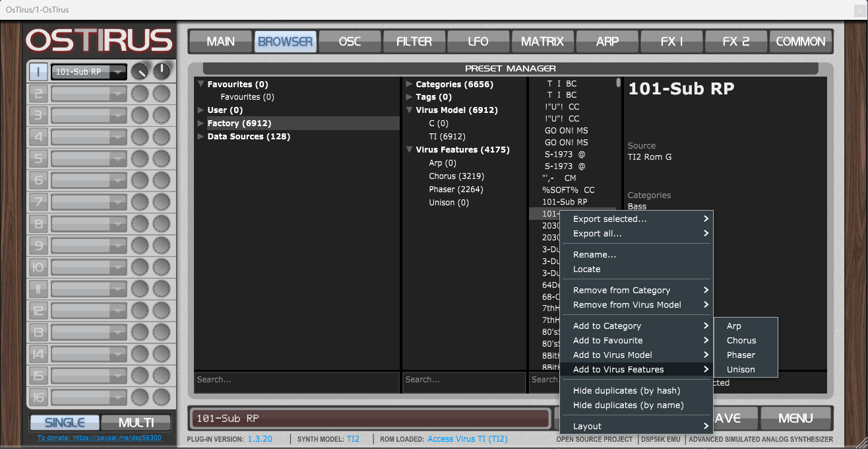Choose Chorus in Virus Features submenu
Viewport: 868px width, 449px height.
[x=746, y=340]
